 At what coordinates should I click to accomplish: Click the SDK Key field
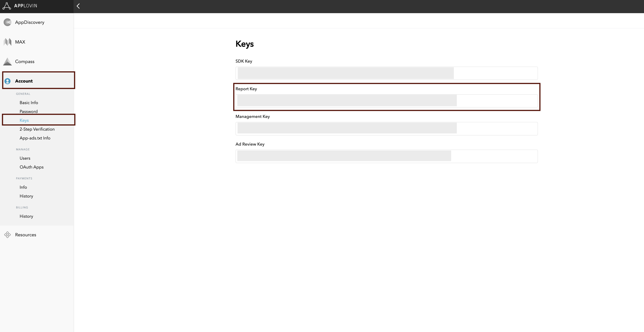tap(386, 73)
